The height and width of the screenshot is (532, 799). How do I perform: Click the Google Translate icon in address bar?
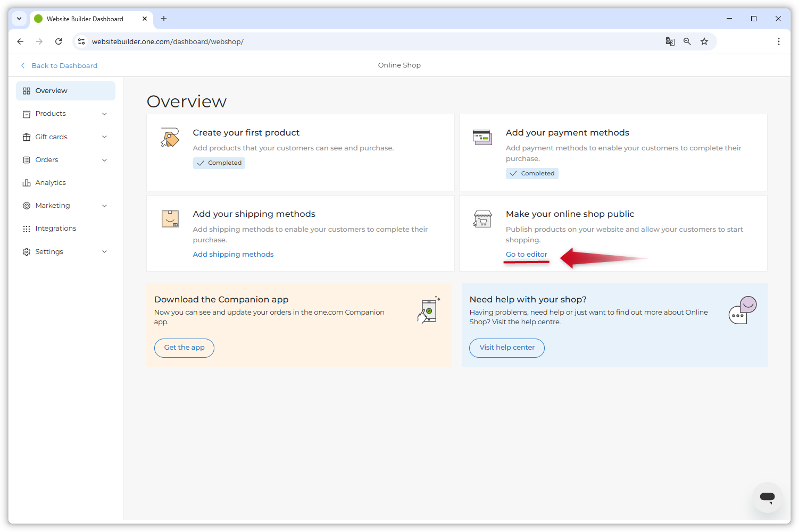coord(670,41)
